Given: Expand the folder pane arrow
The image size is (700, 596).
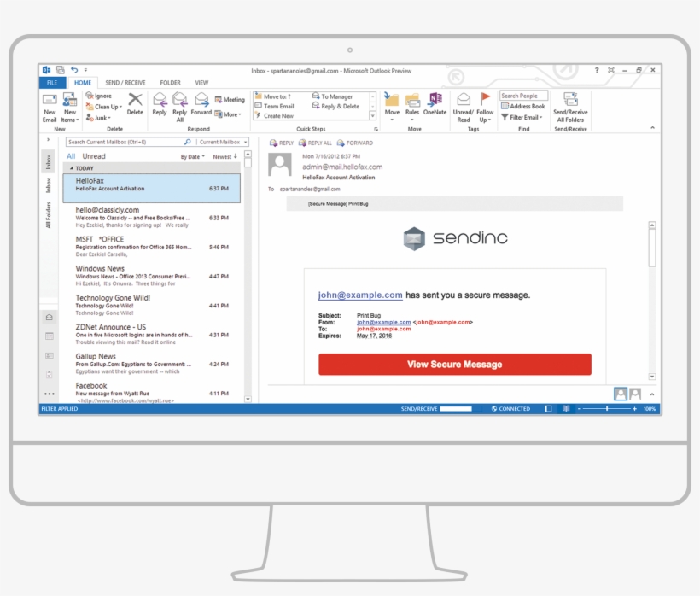Looking at the screenshot, I should point(48,140).
